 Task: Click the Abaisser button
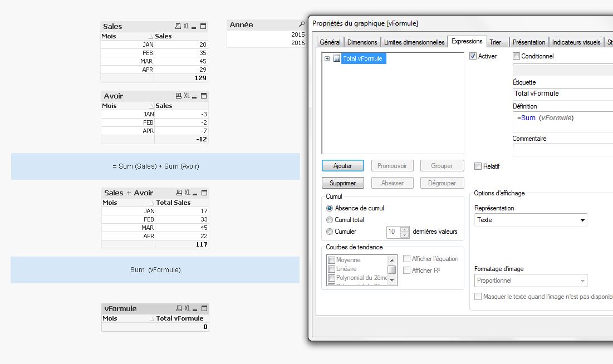392,183
